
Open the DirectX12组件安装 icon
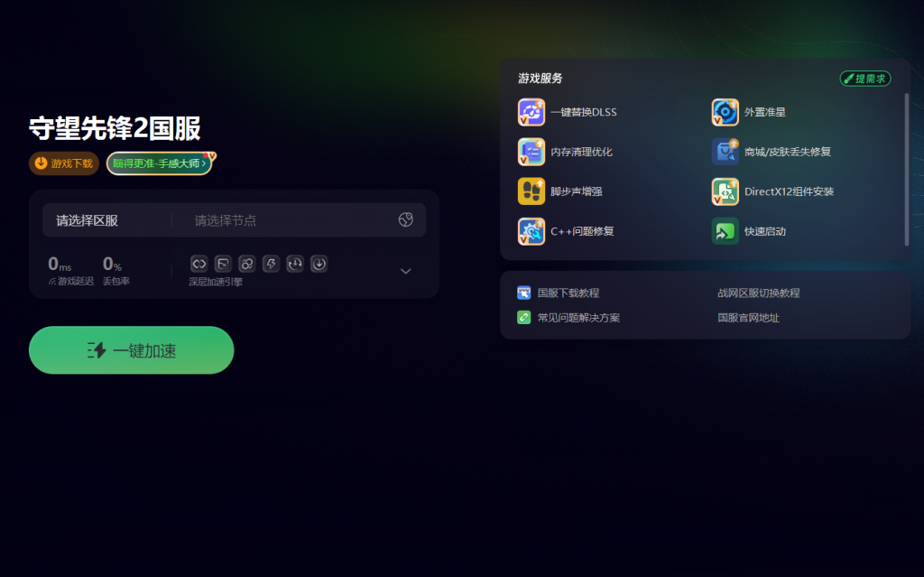coord(725,191)
